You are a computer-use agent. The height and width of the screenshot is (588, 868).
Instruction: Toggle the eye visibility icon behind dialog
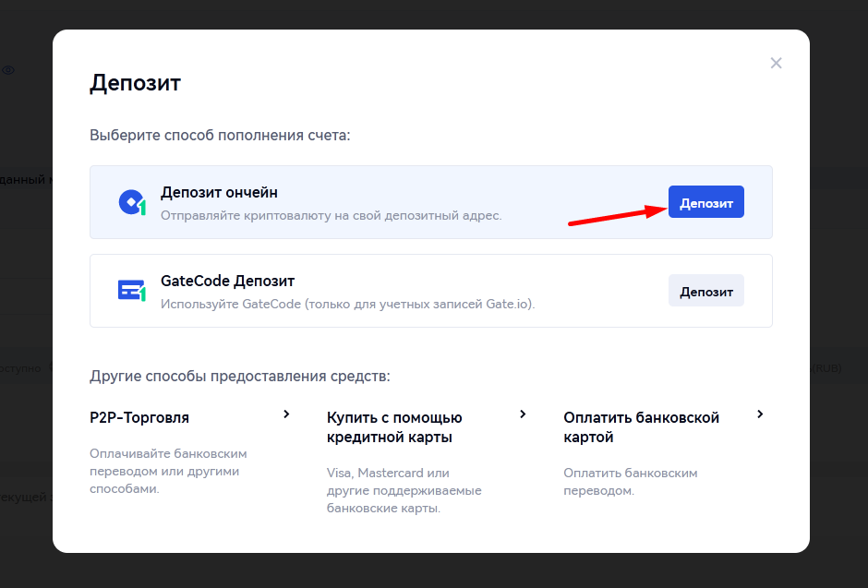7,70
